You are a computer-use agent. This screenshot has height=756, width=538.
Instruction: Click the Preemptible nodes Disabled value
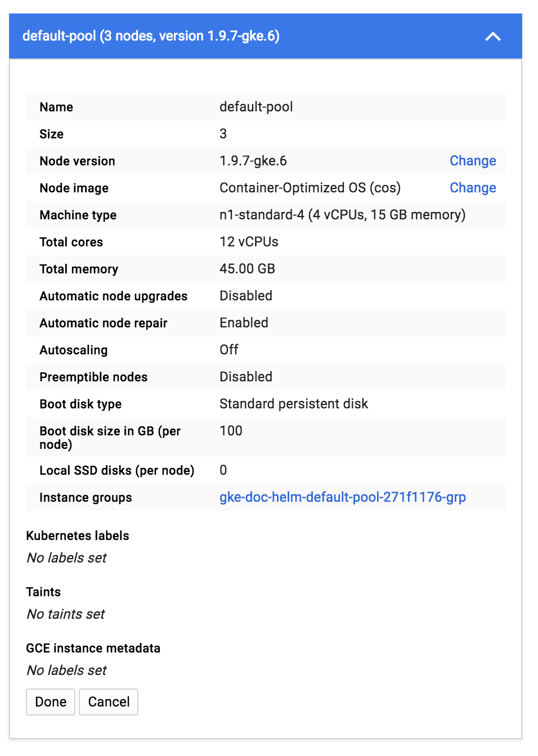click(x=246, y=377)
